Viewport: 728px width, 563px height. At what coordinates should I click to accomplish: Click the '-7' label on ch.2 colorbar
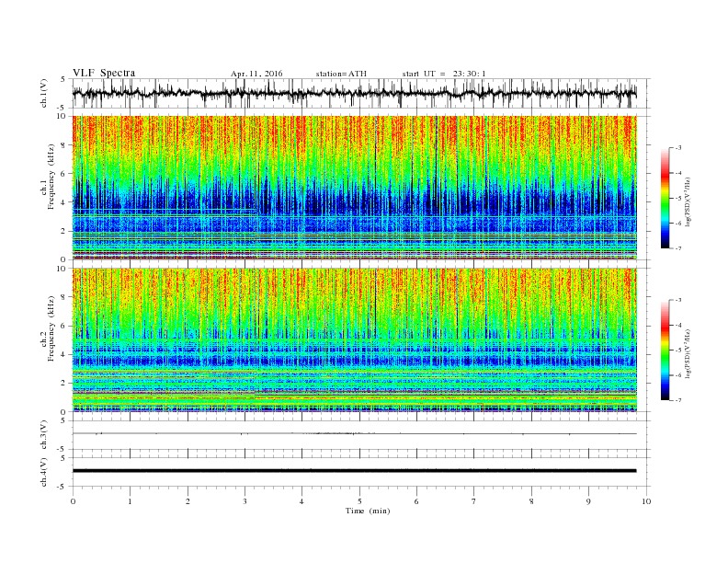[x=678, y=400]
